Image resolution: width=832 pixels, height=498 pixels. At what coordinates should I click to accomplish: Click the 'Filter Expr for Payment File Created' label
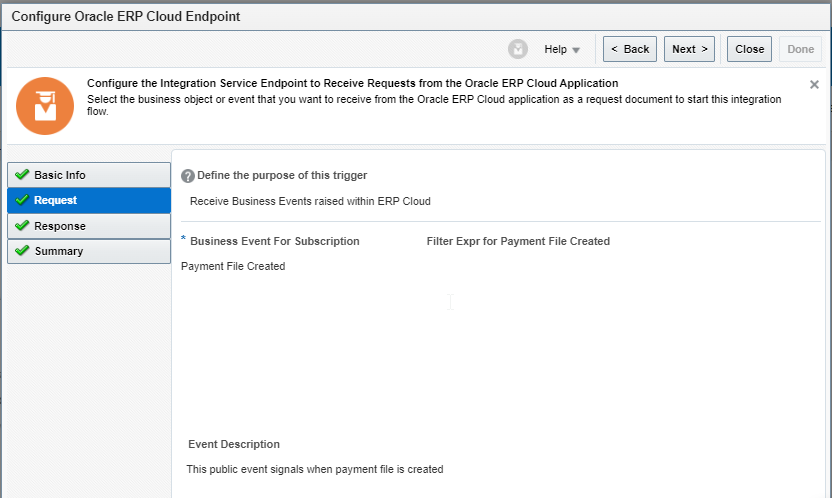pyautogui.click(x=518, y=241)
